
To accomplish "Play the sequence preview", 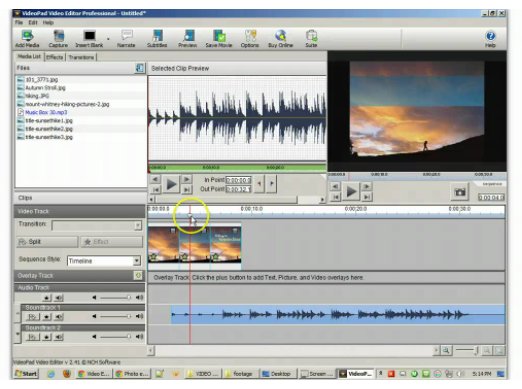I will tap(351, 192).
